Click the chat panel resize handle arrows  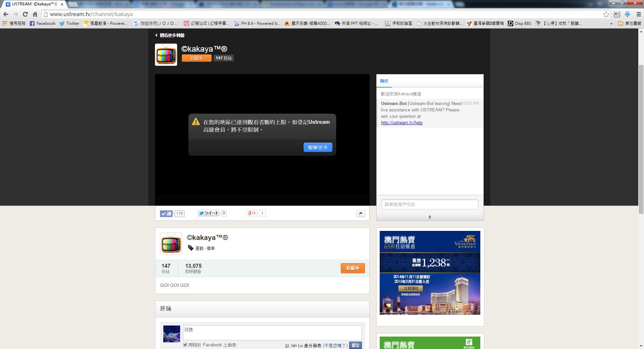click(x=430, y=217)
